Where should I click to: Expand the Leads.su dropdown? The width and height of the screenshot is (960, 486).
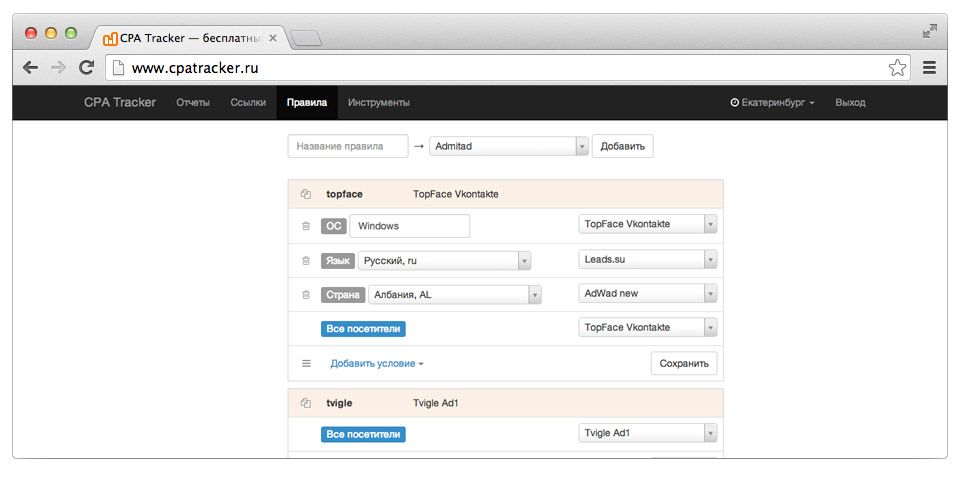647,260
